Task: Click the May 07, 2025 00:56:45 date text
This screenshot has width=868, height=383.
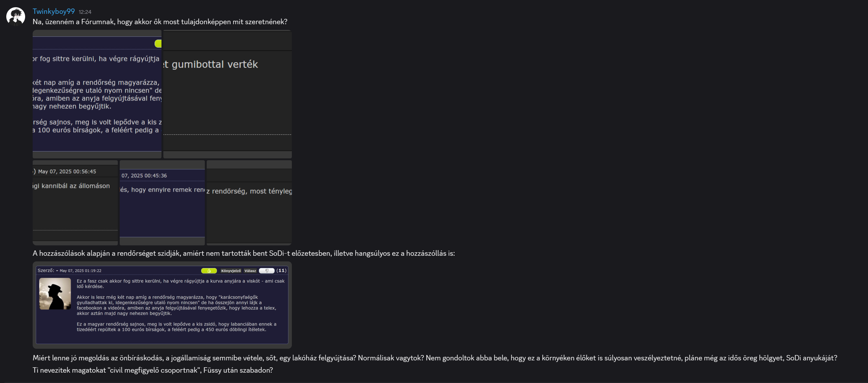Action: [x=67, y=171]
